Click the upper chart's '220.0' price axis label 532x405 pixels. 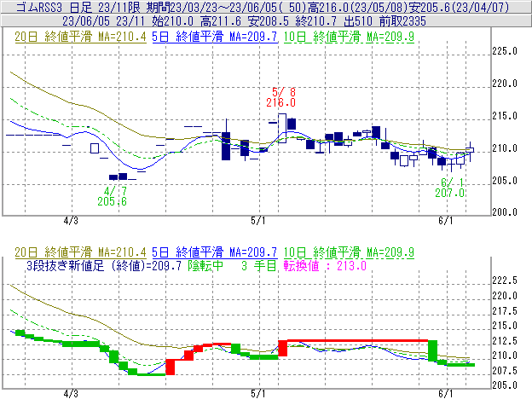pyautogui.click(x=505, y=84)
